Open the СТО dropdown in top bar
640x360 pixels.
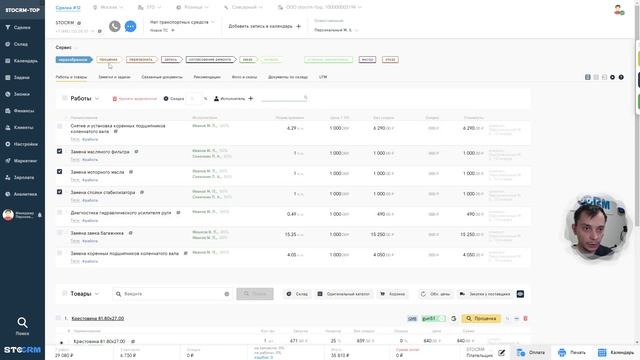(x=150, y=7)
